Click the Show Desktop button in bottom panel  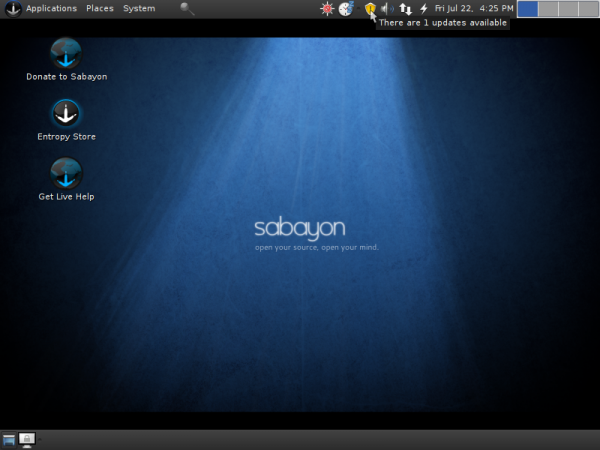[x=9, y=440]
